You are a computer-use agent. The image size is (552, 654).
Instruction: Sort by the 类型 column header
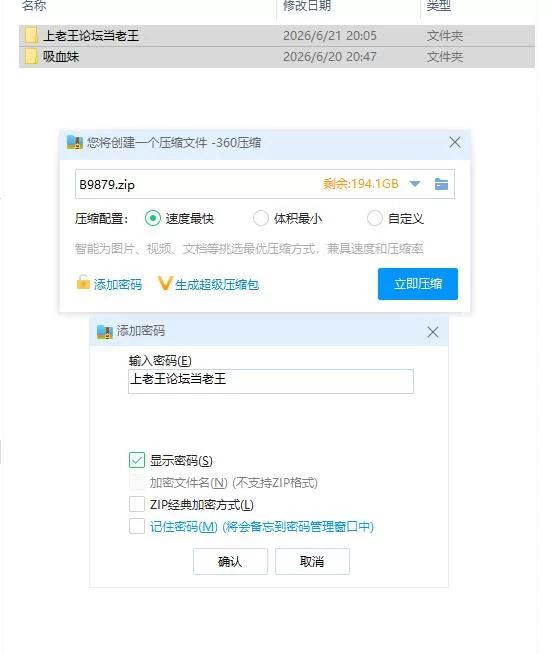(x=438, y=6)
